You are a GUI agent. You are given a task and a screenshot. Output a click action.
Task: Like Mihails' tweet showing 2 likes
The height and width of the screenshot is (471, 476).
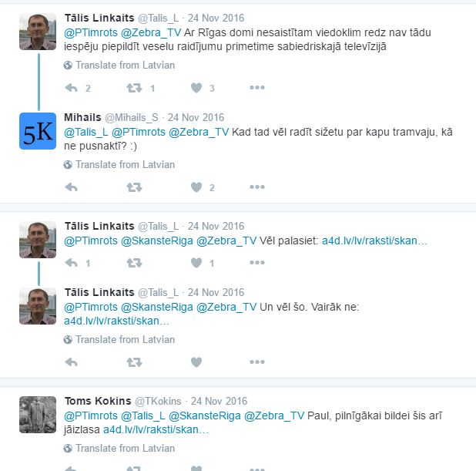pos(196,187)
